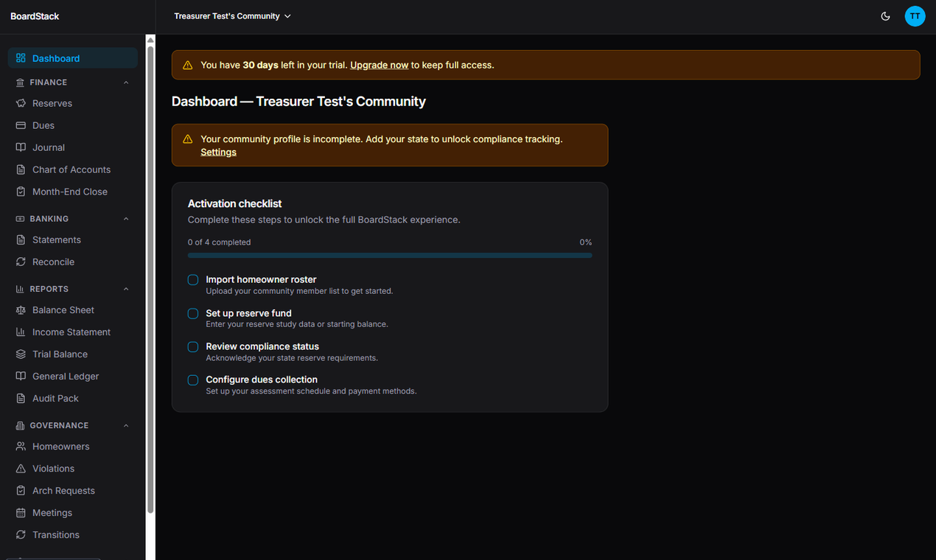Viewport: 936px width, 560px height.
Task: Check the Configure dues collection checkbox
Action: [x=193, y=380]
